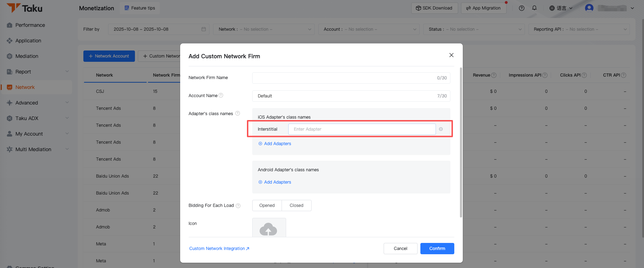Click Adapter's class names help icon
The width and height of the screenshot is (644, 268).
237,113
